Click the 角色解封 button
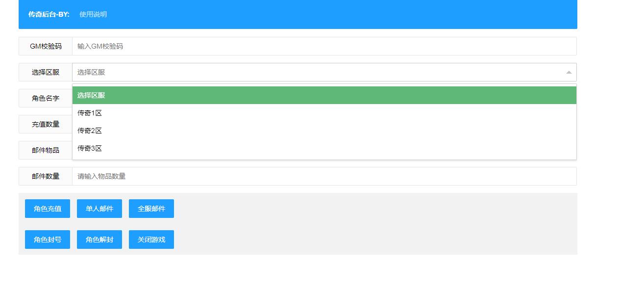Image resolution: width=644 pixels, height=294 pixels. click(x=99, y=240)
